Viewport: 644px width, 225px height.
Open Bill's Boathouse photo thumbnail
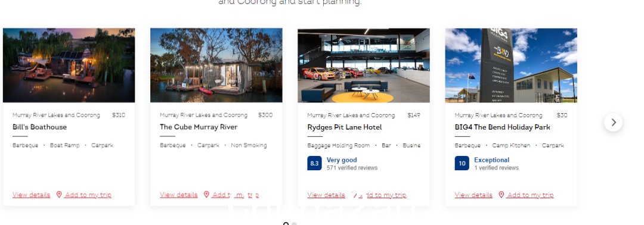tap(69, 65)
